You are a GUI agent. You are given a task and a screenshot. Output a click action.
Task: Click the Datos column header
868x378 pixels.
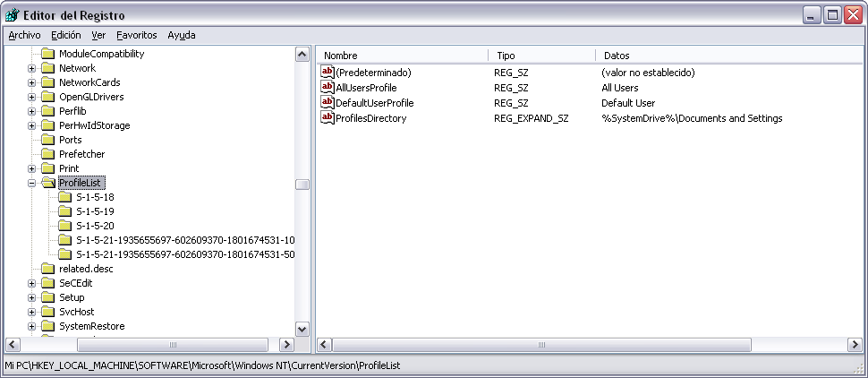click(x=729, y=56)
